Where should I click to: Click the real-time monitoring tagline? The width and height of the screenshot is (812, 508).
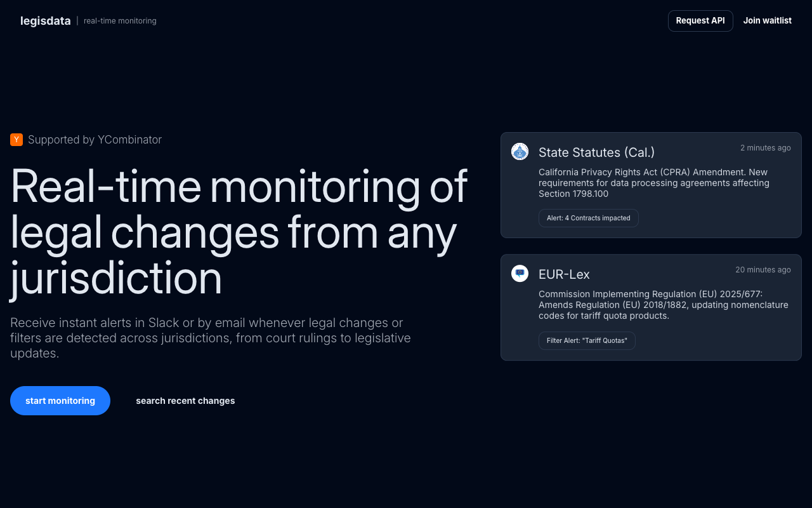[x=120, y=20]
